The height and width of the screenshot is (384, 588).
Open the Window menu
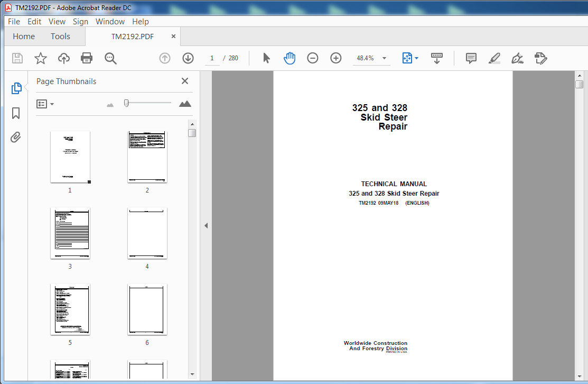point(110,21)
